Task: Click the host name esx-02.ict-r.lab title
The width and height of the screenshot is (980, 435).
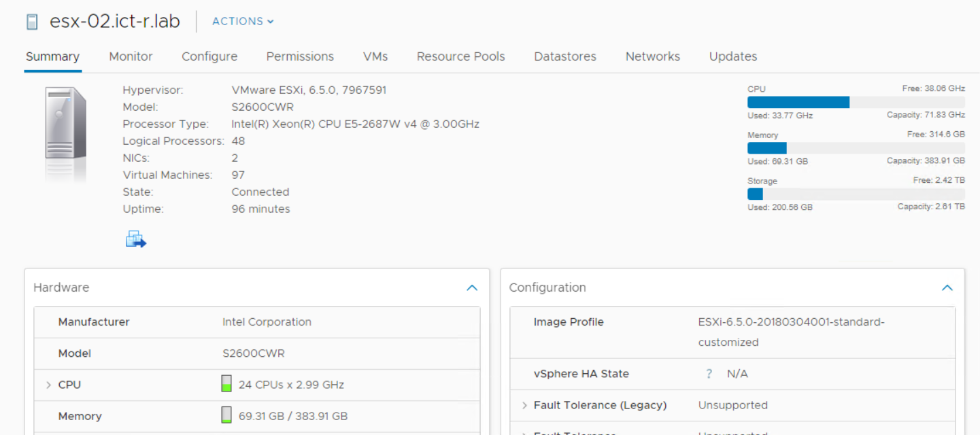Action: [115, 21]
